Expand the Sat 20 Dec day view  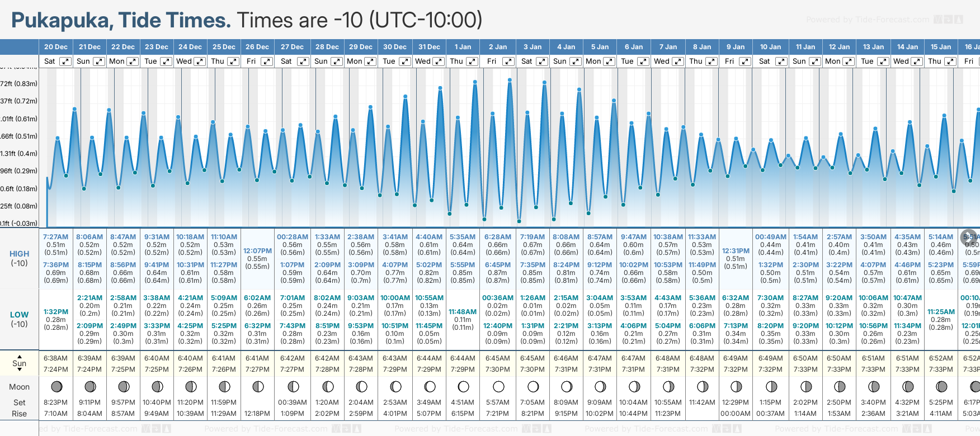[x=65, y=61]
